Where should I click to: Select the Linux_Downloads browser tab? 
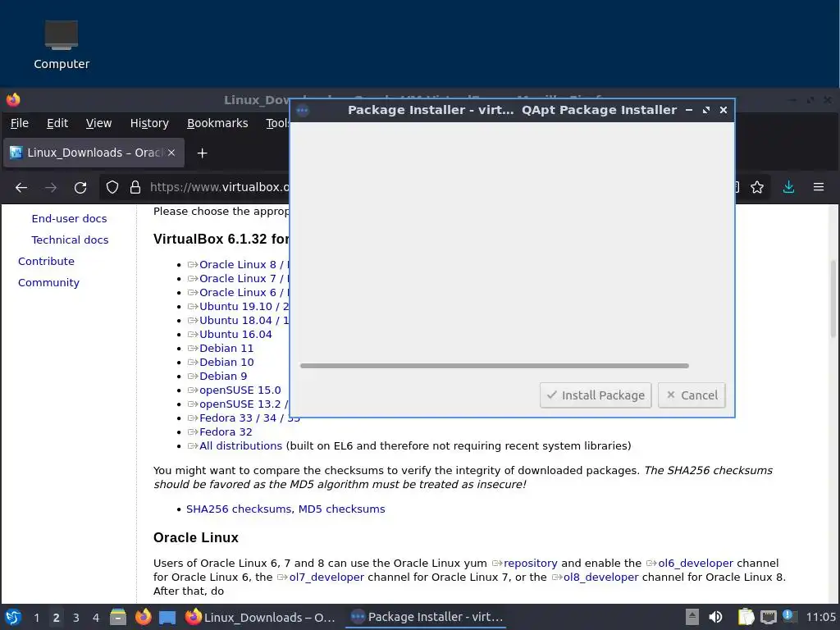coord(94,153)
